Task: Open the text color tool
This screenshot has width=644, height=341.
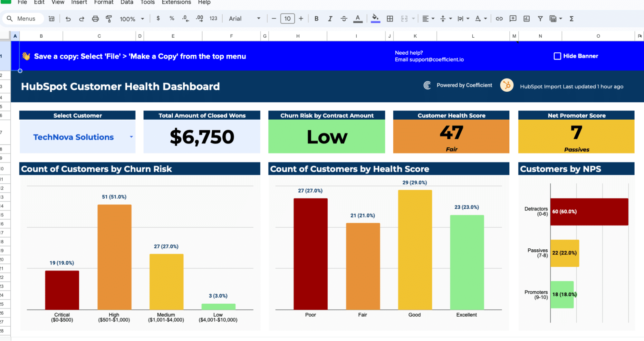Action: (358, 19)
